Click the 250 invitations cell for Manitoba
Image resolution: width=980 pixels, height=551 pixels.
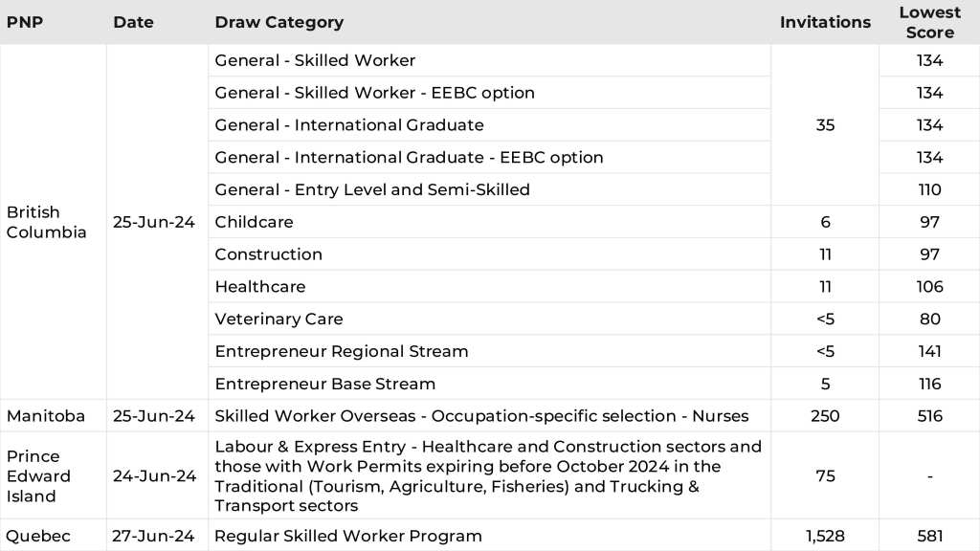pyautogui.click(x=825, y=416)
